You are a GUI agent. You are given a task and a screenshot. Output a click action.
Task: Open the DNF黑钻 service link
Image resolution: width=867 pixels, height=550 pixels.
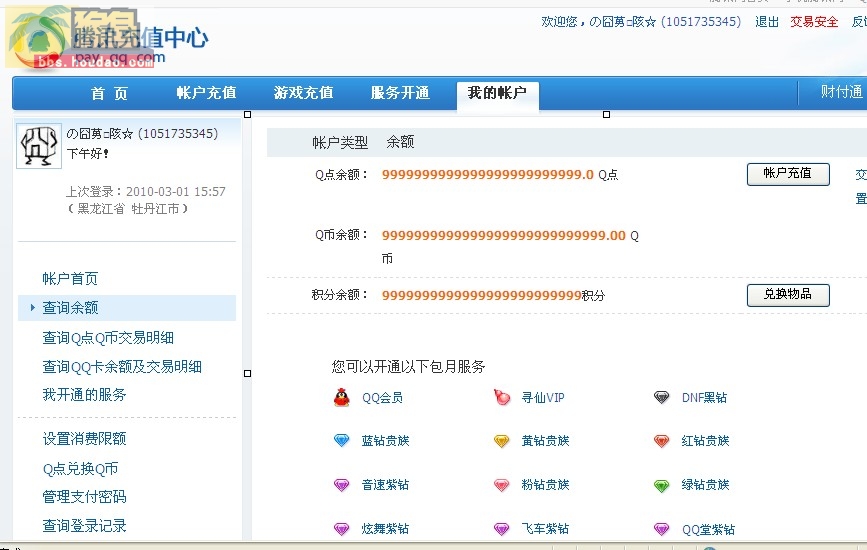(x=704, y=398)
